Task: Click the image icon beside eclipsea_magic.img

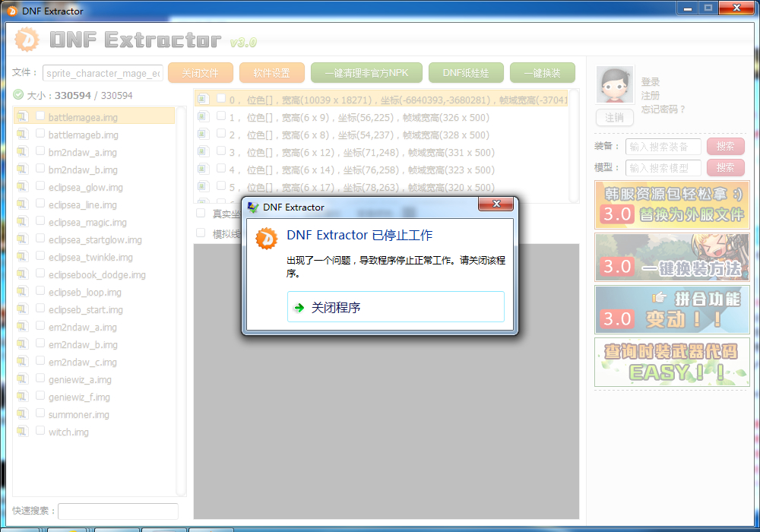Action: point(22,221)
